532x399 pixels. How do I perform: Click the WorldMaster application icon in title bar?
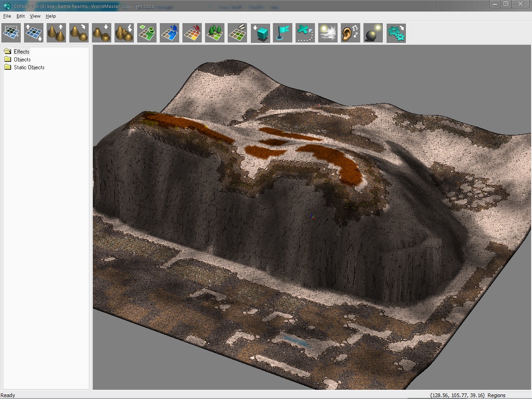(7, 6)
